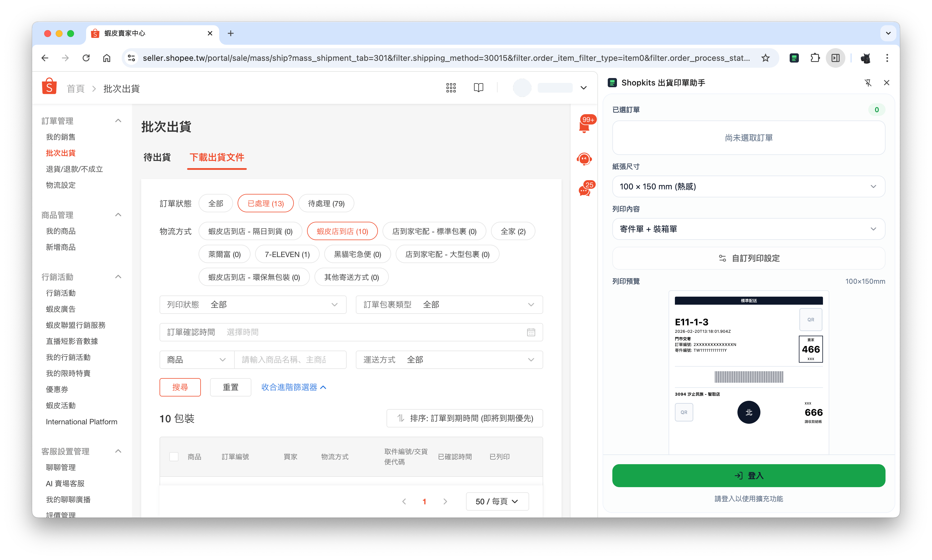
Task: Go to the next results page arrow
Action: (445, 501)
